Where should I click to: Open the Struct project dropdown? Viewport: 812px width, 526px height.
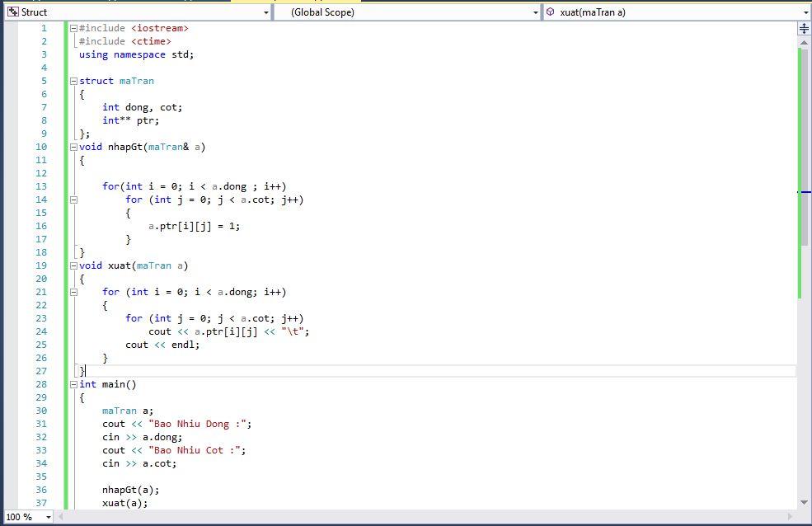point(265,12)
